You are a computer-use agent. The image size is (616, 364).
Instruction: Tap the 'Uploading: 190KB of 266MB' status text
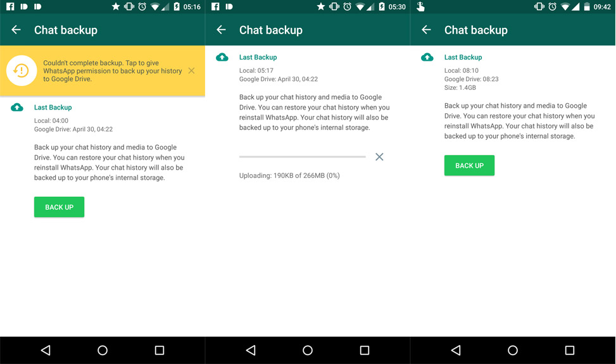click(289, 175)
